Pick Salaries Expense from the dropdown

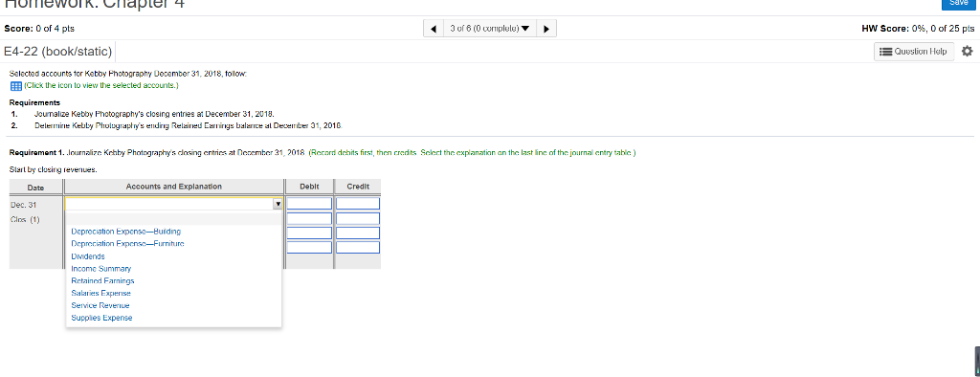click(x=101, y=293)
